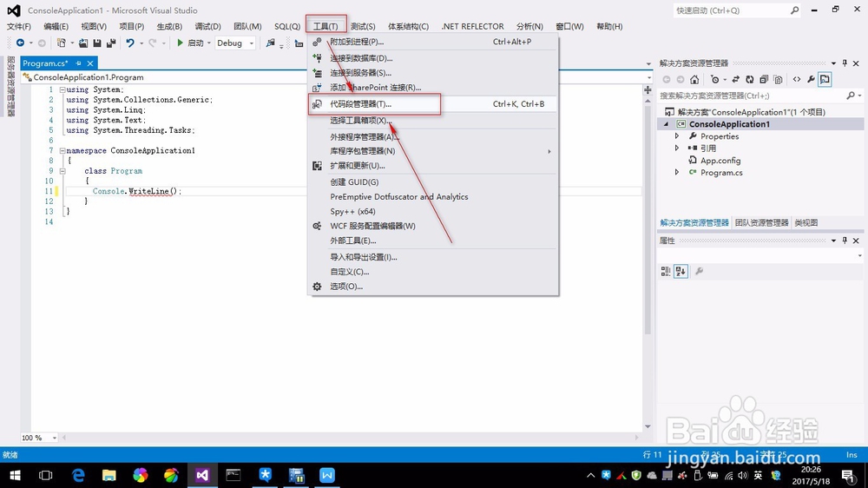Toggle Show All Files in Solution Explorer
Screen dimensions: 868x488
778,79
